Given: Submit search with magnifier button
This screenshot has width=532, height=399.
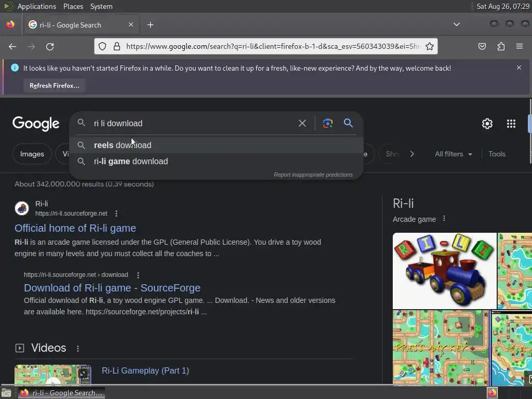Looking at the screenshot, I should click(x=348, y=123).
